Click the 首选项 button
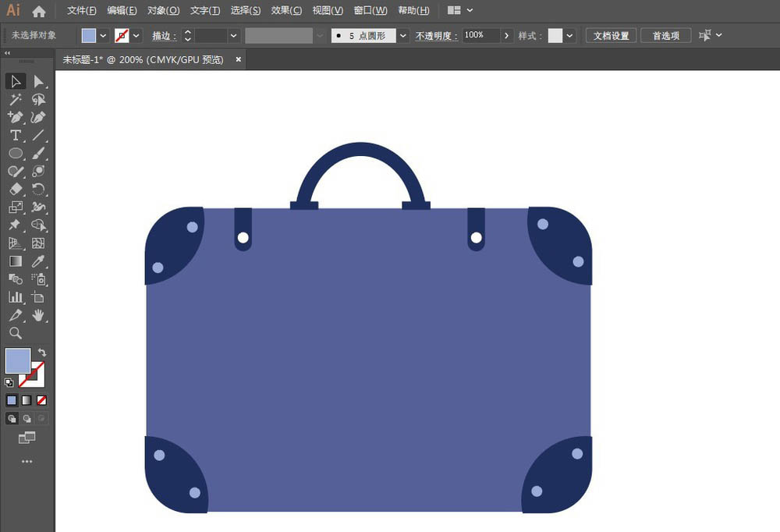The image size is (780, 532). coord(665,35)
